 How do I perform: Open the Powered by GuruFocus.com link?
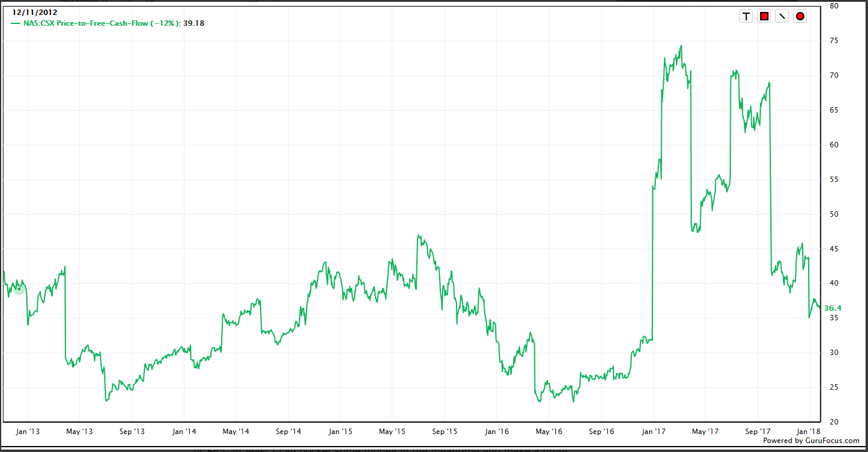click(811, 441)
